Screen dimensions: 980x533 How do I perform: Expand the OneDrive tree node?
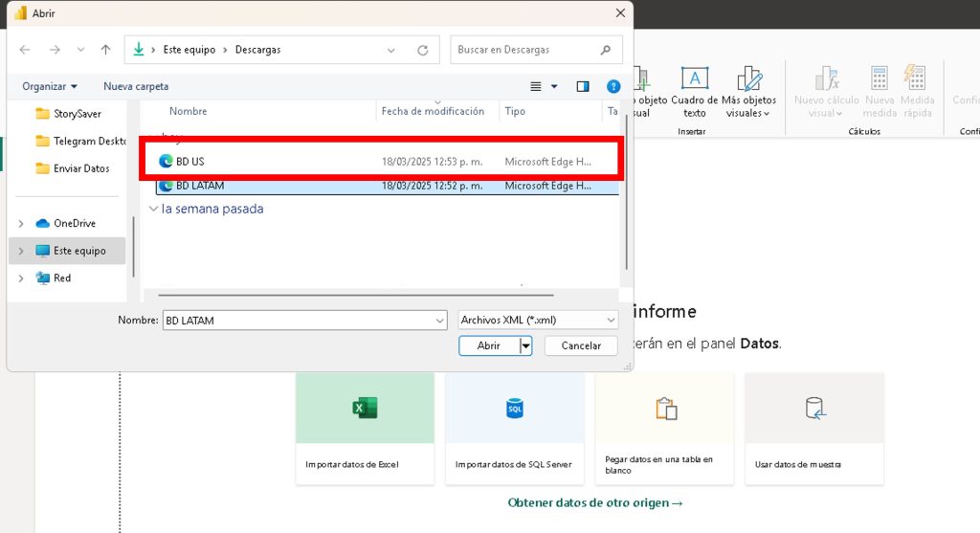21,224
